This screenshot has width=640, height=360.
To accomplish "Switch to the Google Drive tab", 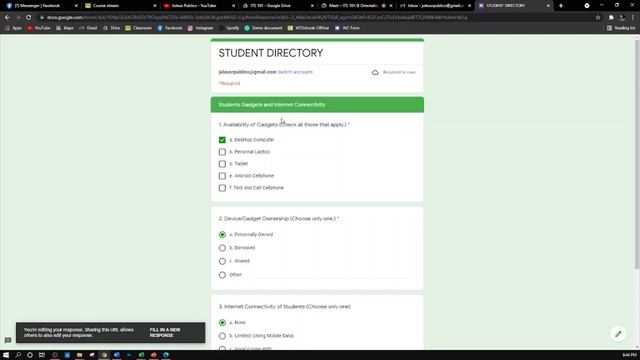I will coord(277,6).
